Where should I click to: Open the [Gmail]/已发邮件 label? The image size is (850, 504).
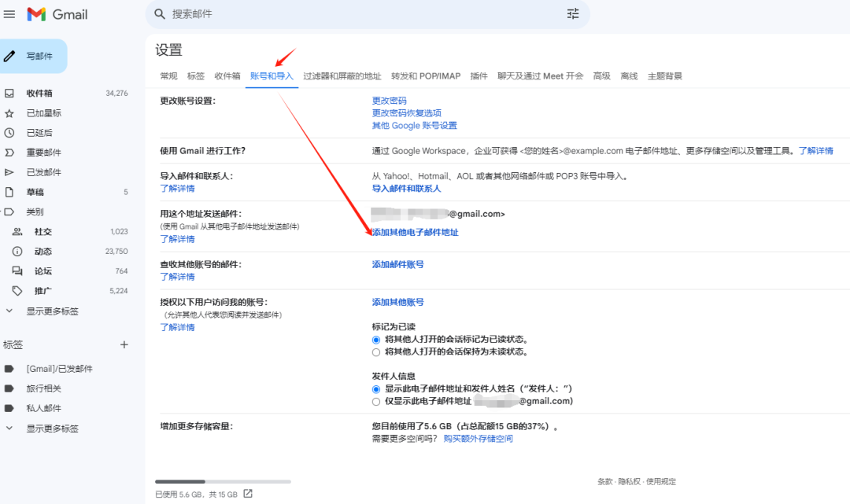click(60, 369)
